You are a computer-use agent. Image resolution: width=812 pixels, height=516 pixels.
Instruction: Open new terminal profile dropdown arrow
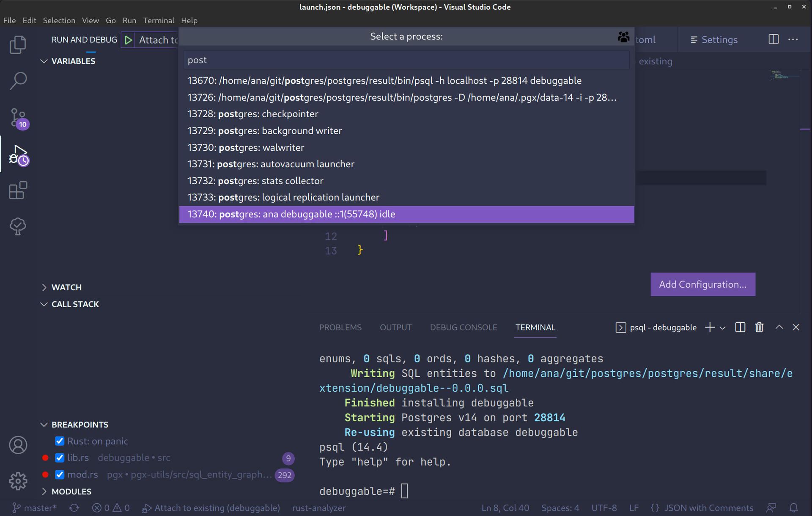(x=723, y=328)
